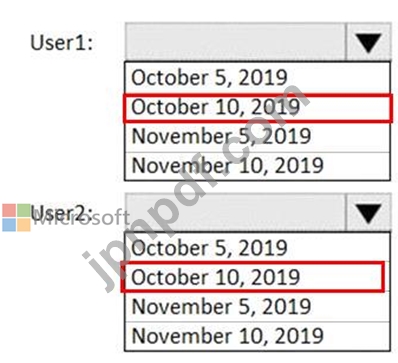Select November 10, 2019 for User2

[257, 336]
